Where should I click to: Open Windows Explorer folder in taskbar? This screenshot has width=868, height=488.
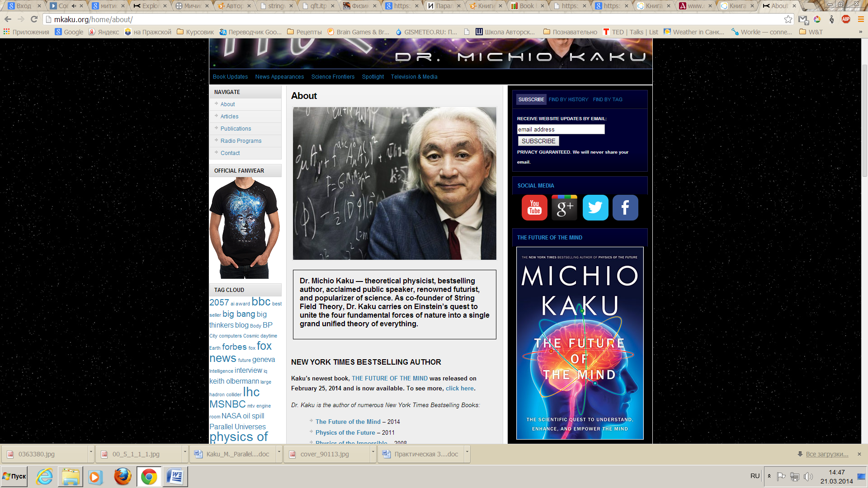tap(71, 477)
